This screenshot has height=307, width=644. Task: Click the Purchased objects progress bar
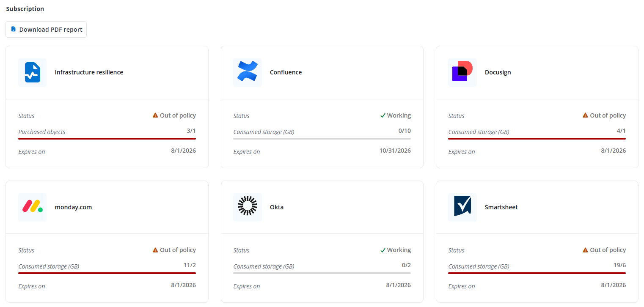point(107,138)
